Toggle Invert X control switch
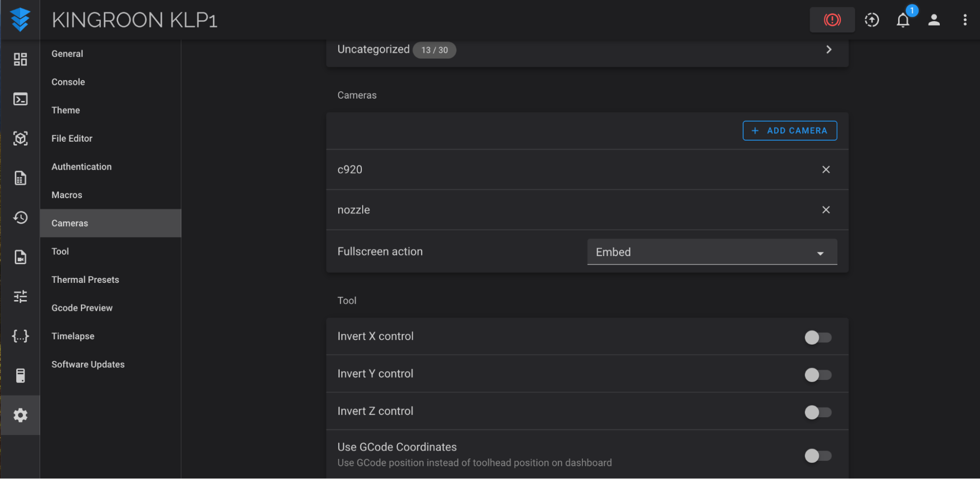980x479 pixels. point(818,337)
